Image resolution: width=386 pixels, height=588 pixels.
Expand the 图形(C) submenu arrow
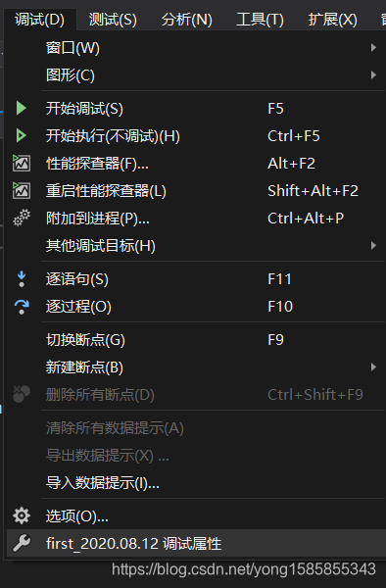[x=373, y=75]
